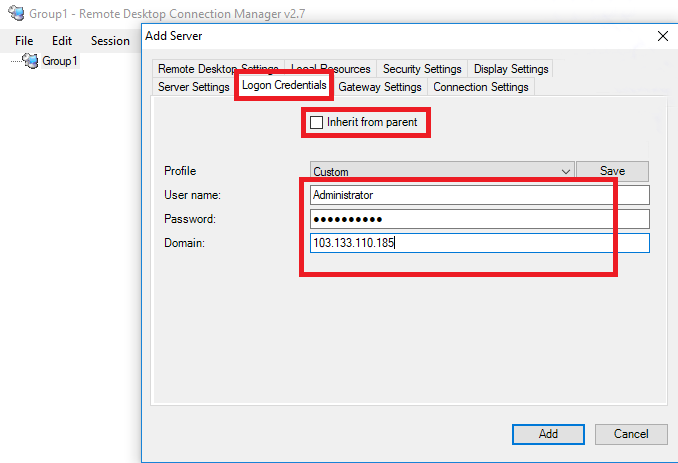Select the Group1 tree node label
678x463 pixels.
point(60,61)
